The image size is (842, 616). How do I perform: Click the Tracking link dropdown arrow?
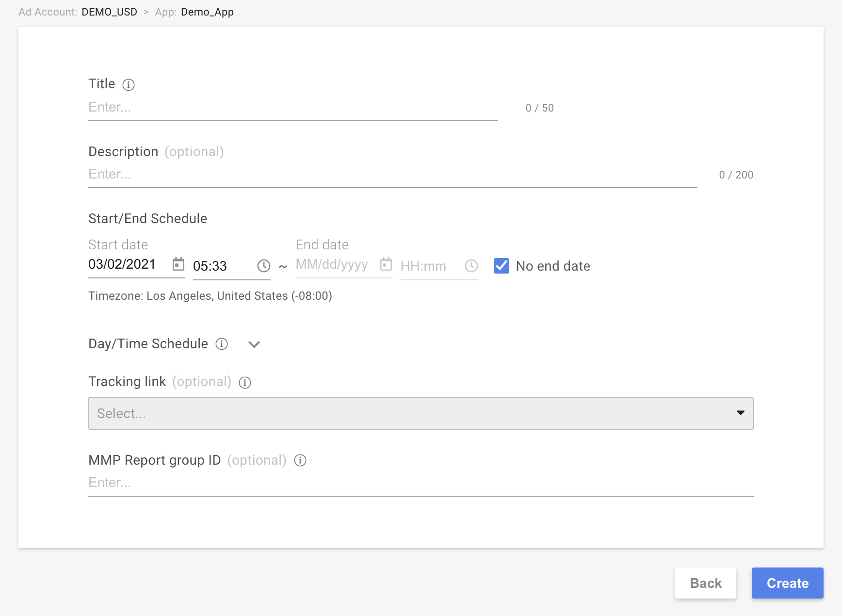click(x=740, y=413)
